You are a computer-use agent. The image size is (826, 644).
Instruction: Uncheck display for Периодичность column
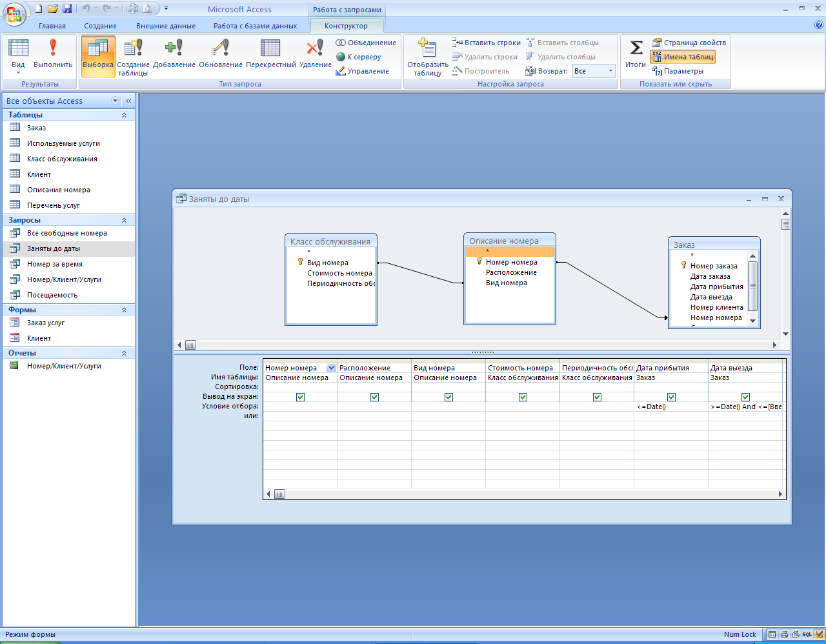pos(597,397)
